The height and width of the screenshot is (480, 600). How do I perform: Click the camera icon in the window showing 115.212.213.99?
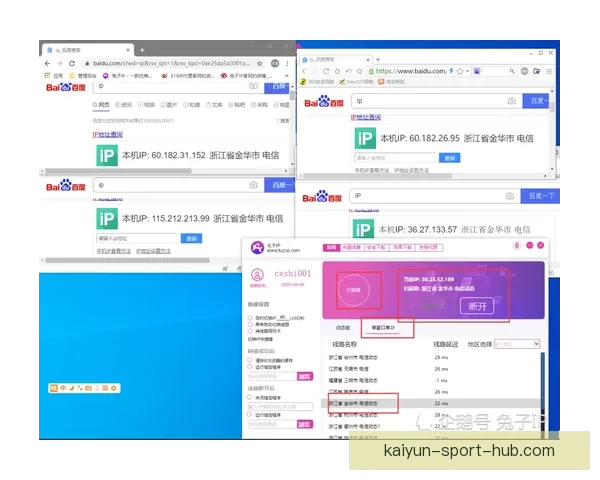pyautogui.click(x=253, y=185)
